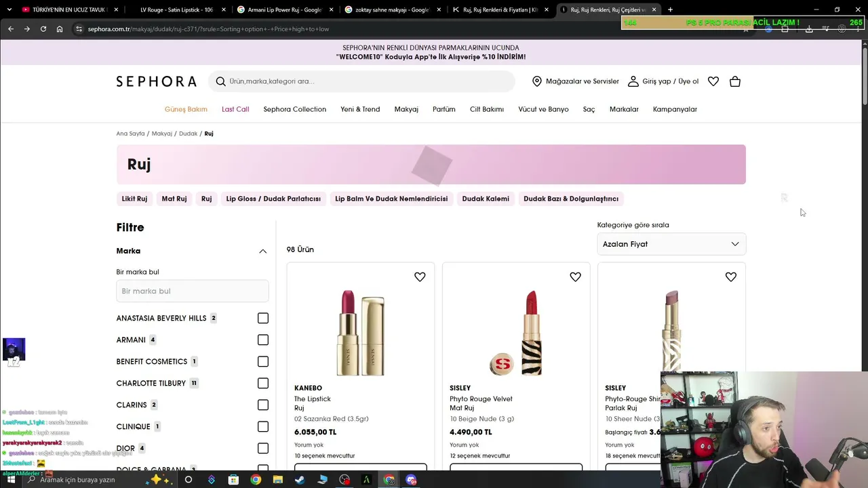Check the Dior brand filter
Image resolution: width=868 pixels, height=488 pixels.
263,449
